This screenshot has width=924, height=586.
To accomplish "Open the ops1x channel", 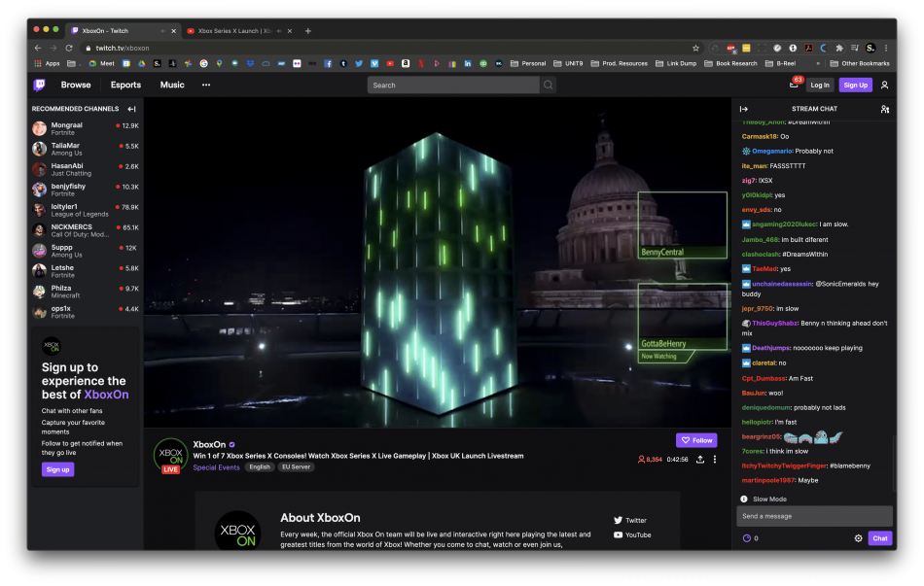I will 86,312.
